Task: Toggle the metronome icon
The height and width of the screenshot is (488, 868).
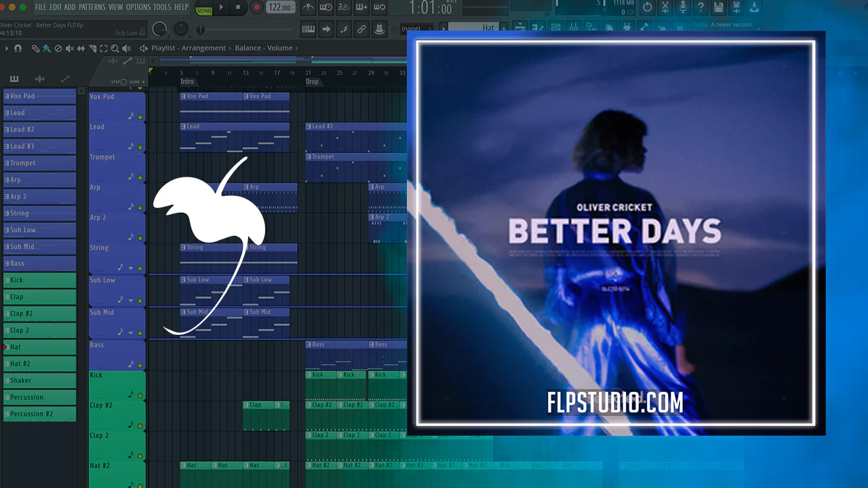Action: [307, 7]
